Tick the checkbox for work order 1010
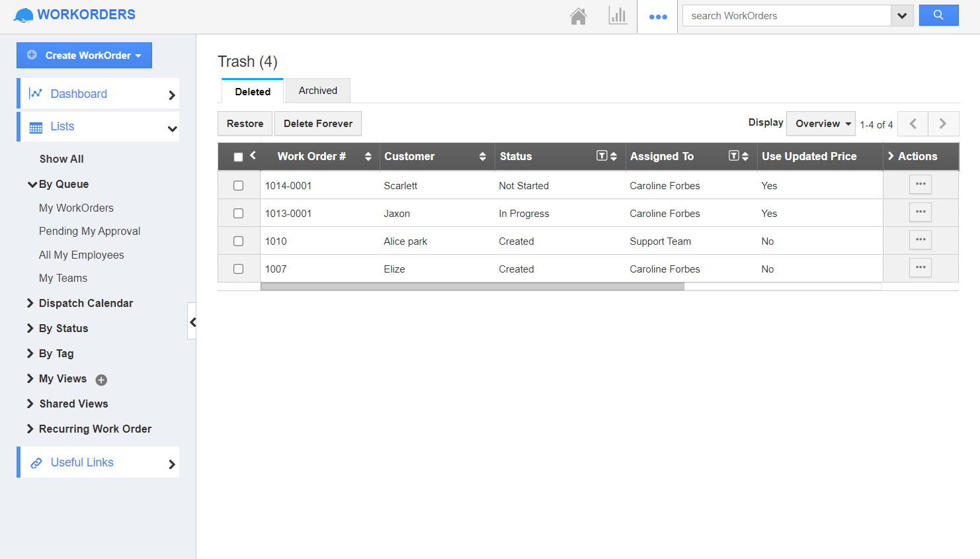The width and height of the screenshot is (980, 559). click(x=239, y=241)
